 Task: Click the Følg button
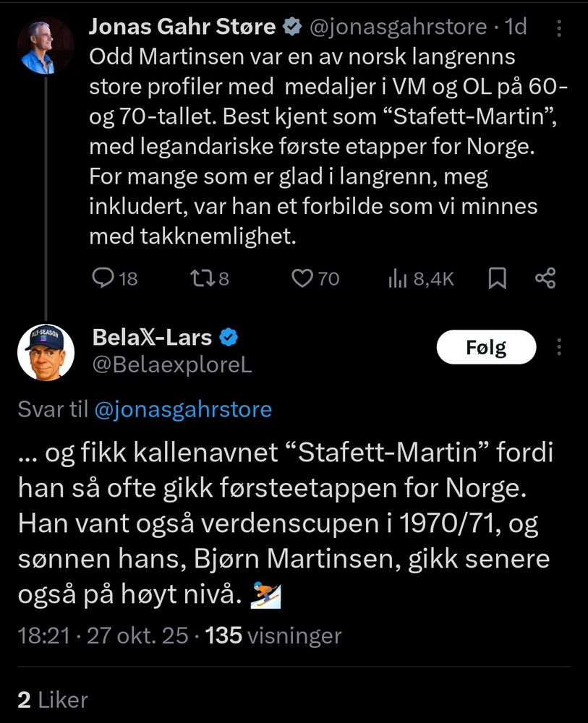coord(486,348)
